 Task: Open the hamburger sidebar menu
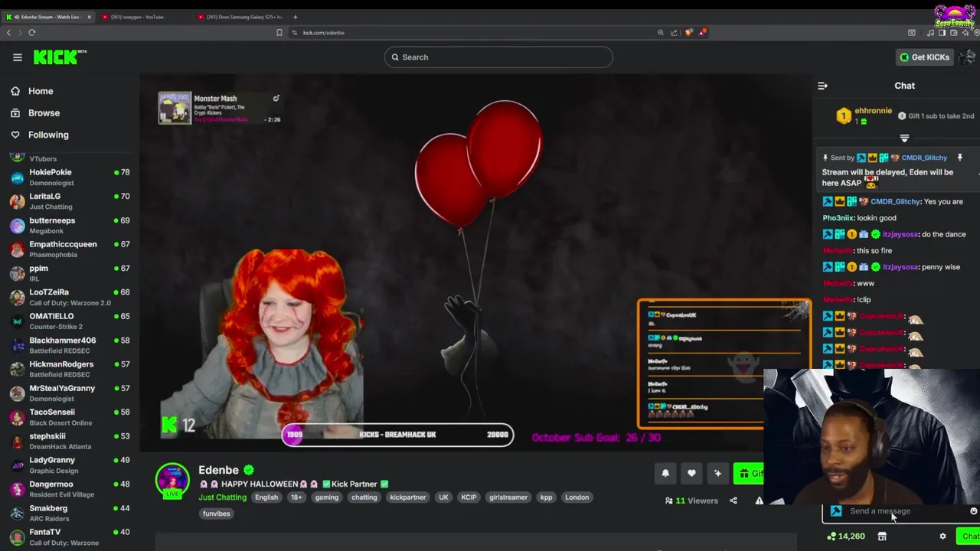[x=17, y=57]
